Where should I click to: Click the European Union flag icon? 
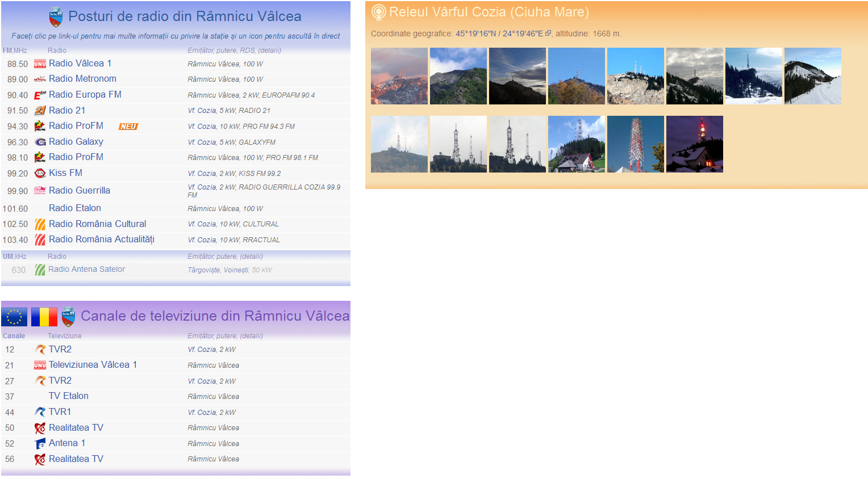coord(14,317)
